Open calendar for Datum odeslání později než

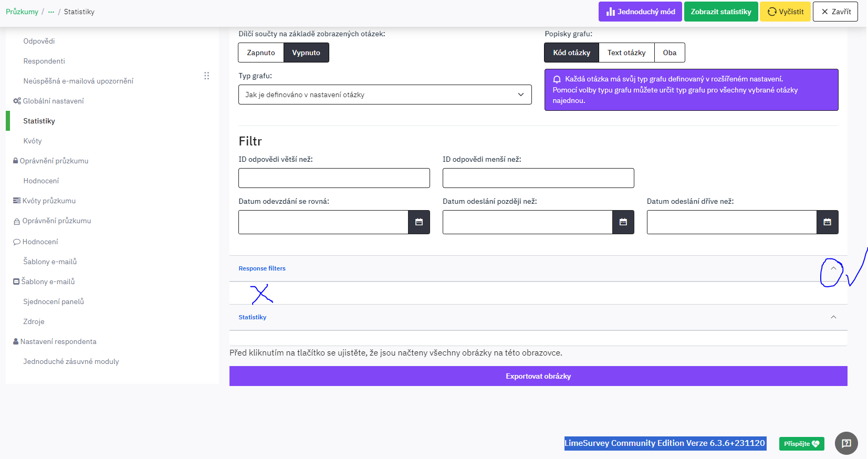[623, 222]
